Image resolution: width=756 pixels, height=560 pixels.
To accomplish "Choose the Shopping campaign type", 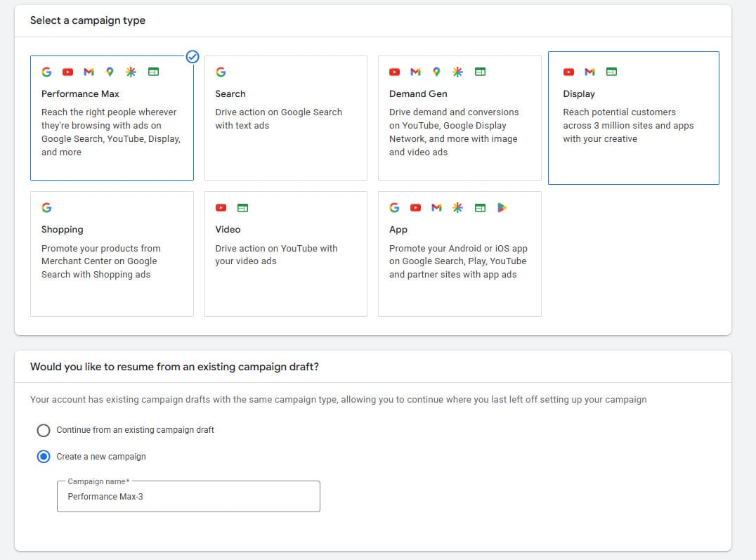I will [112, 254].
